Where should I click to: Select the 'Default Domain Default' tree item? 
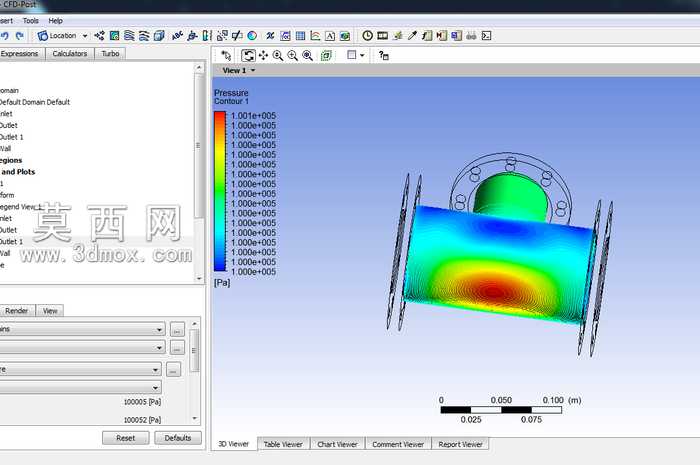coord(35,102)
